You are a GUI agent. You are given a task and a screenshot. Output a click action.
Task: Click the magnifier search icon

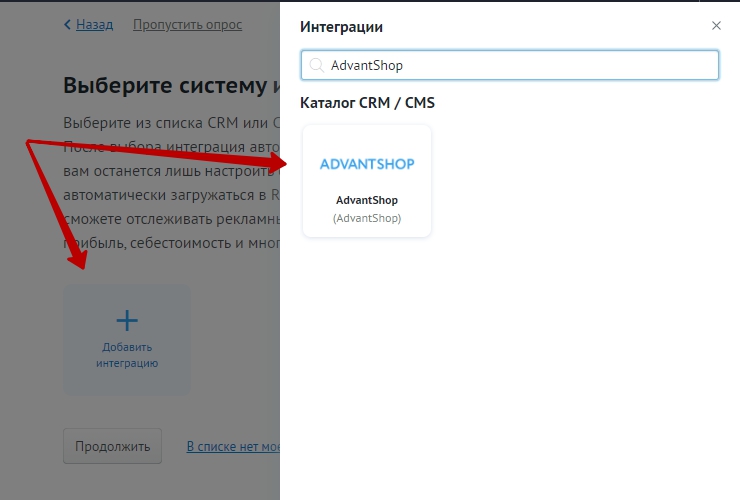pyautogui.click(x=316, y=65)
